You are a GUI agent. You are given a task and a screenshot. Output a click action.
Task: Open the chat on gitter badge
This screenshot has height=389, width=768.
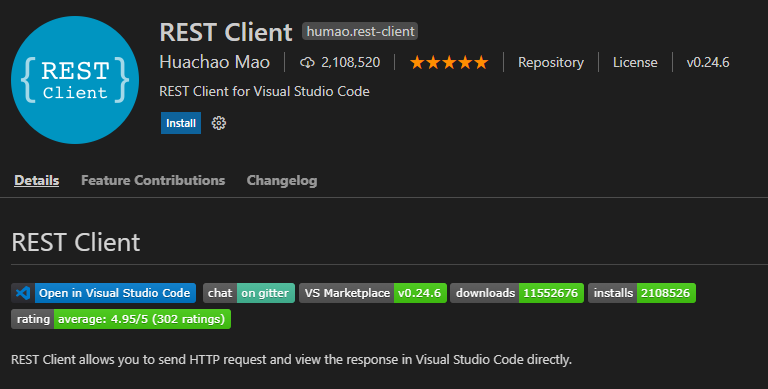coord(249,293)
